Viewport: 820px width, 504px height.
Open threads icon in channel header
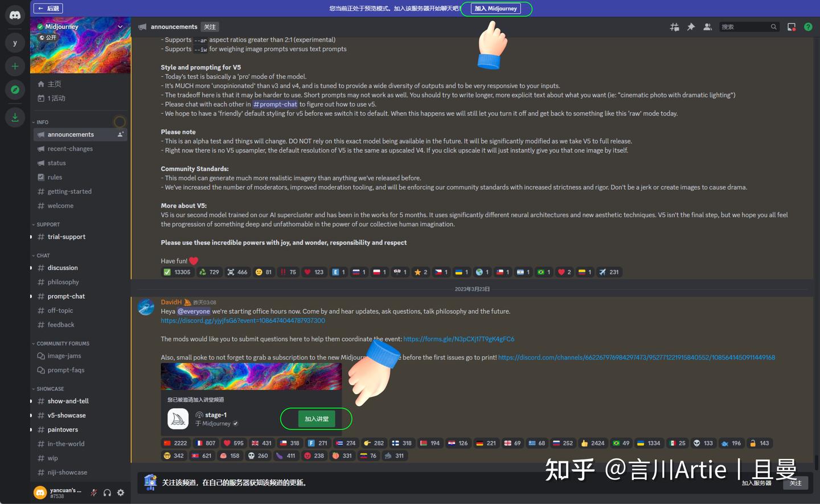674,27
